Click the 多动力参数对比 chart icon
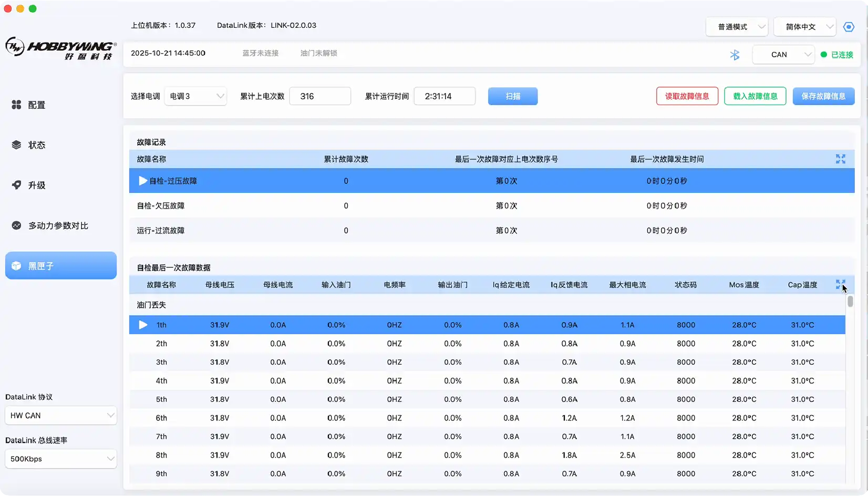Viewport: 868px width, 496px height. 16,225
